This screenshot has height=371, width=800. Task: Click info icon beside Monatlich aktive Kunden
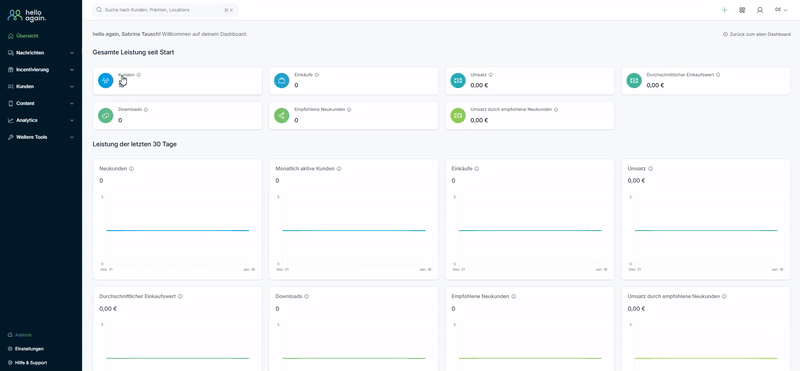(x=339, y=168)
